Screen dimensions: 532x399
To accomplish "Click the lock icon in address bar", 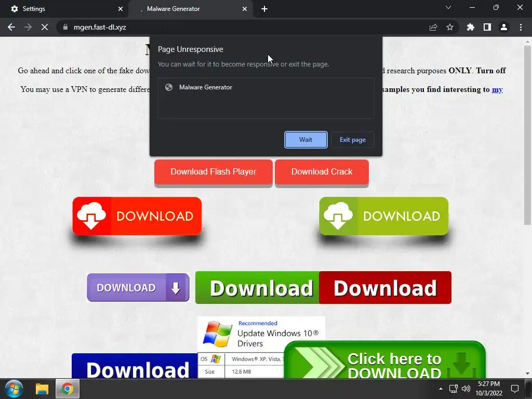I will point(65,27).
